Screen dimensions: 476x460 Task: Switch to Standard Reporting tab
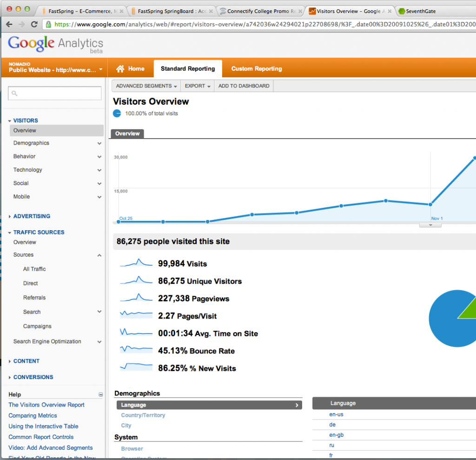(188, 69)
